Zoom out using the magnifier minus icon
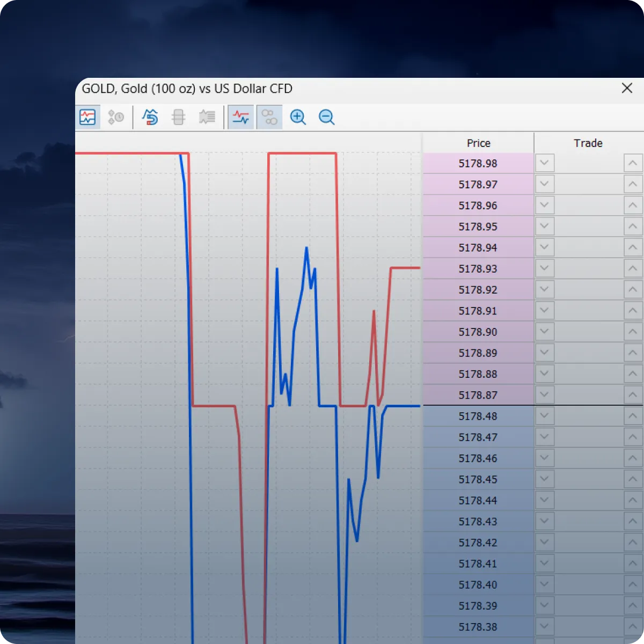Screen dimensions: 644x644 point(326,117)
